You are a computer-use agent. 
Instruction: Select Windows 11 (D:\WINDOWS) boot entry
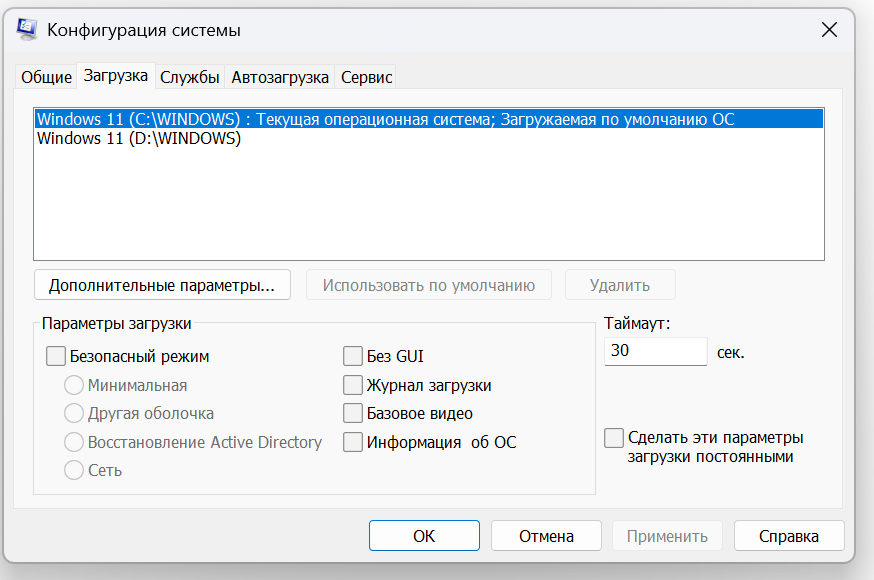coord(139,139)
